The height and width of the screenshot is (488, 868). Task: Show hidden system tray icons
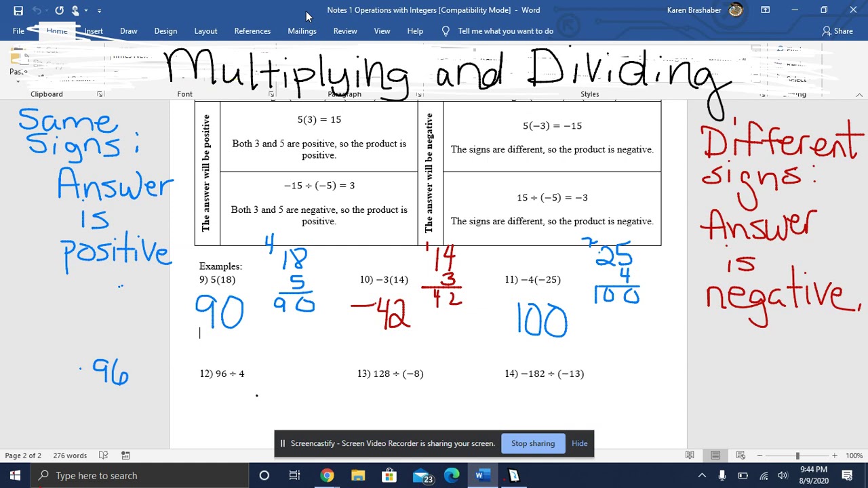point(702,476)
